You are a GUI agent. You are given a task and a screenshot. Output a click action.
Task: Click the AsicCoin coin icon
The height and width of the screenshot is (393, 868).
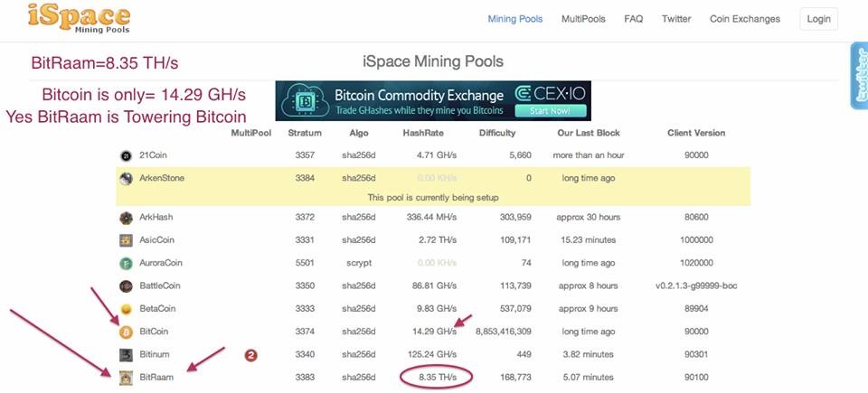(x=127, y=241)
